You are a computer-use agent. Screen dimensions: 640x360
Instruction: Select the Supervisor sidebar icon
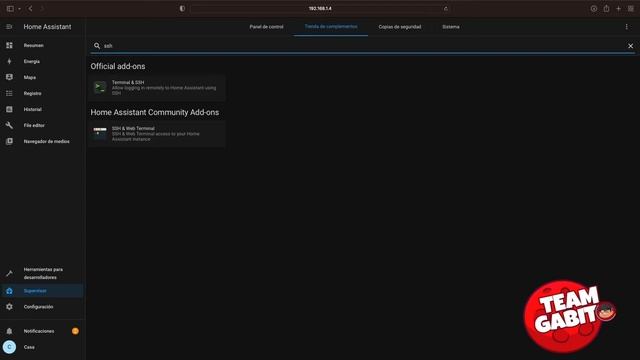click(x=9, y=291)
